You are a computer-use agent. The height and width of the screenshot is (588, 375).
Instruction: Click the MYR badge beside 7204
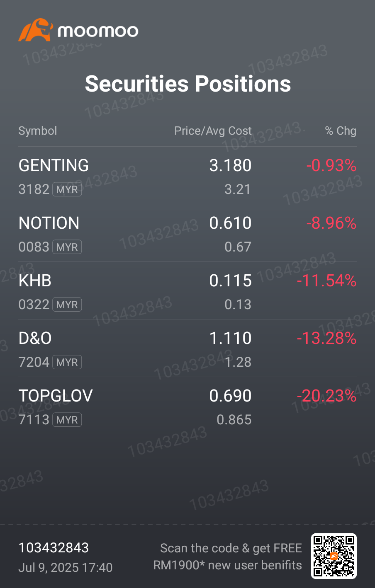pyautogui.click(x=67, y=362)
